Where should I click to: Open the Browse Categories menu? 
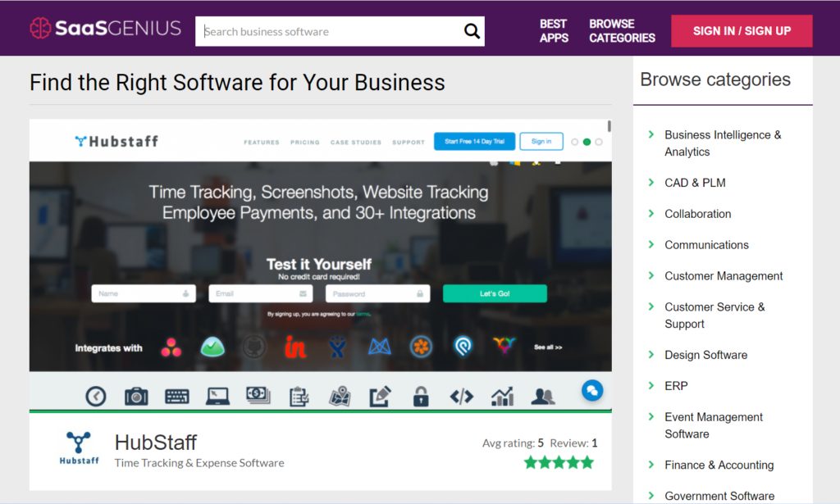point(622,31)
